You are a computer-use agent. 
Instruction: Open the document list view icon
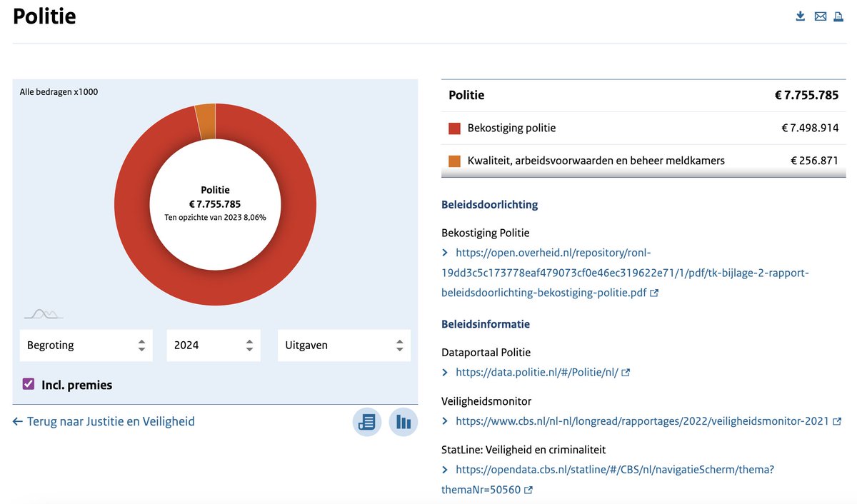click(x=367, y=422)
